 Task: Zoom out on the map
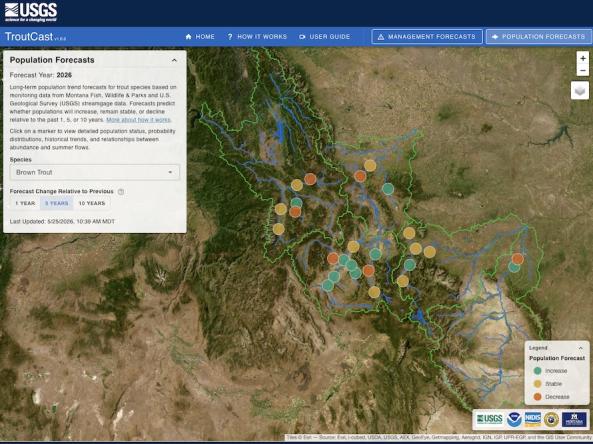click(583, 70)
